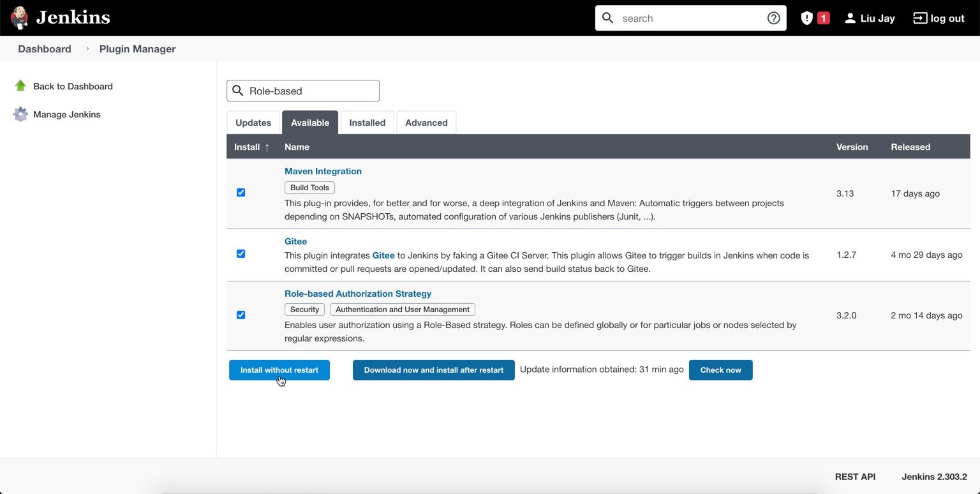
Task: Switch to the Installed tab
Action: click(367, 123)
